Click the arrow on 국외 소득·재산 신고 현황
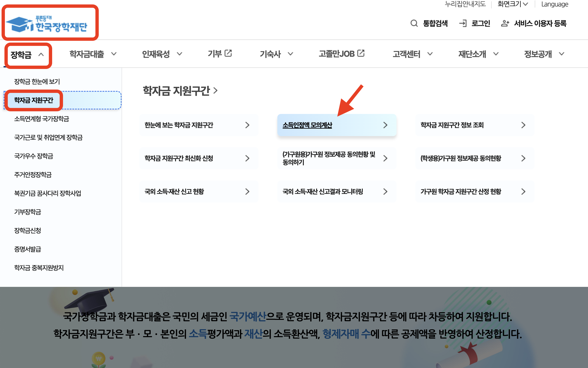This screenshot has width=588, height=368. pyautogui.click(x=247, y=192)
